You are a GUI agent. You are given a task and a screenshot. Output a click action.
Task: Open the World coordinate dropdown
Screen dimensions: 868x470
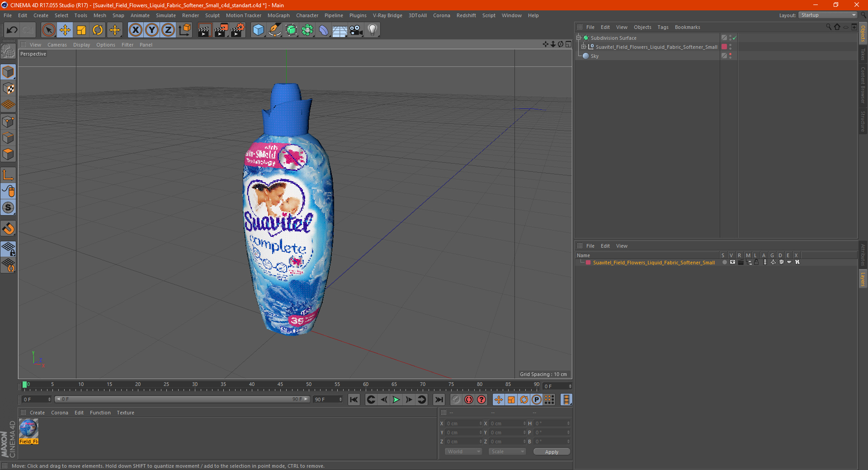(x=463, y=451)
